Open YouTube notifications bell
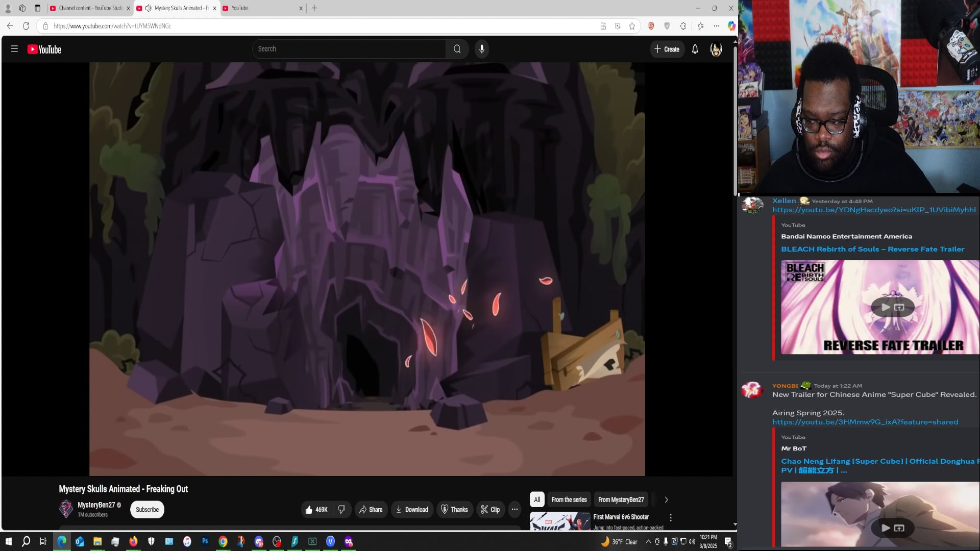Viewport: 980px width, 551px height. [695, 49]
